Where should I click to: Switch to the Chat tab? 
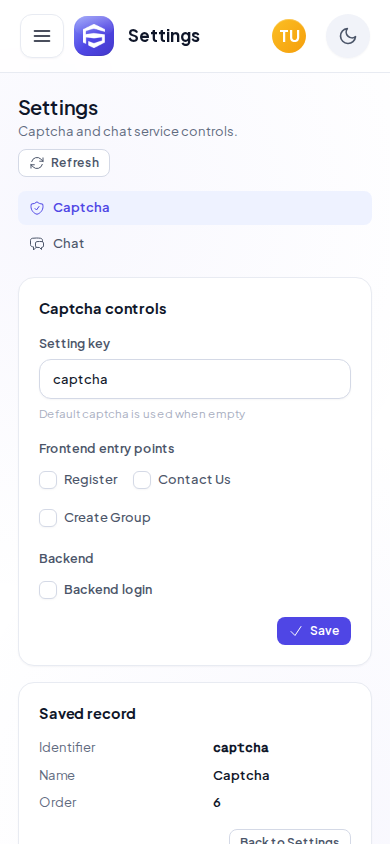tap(195, 243)
